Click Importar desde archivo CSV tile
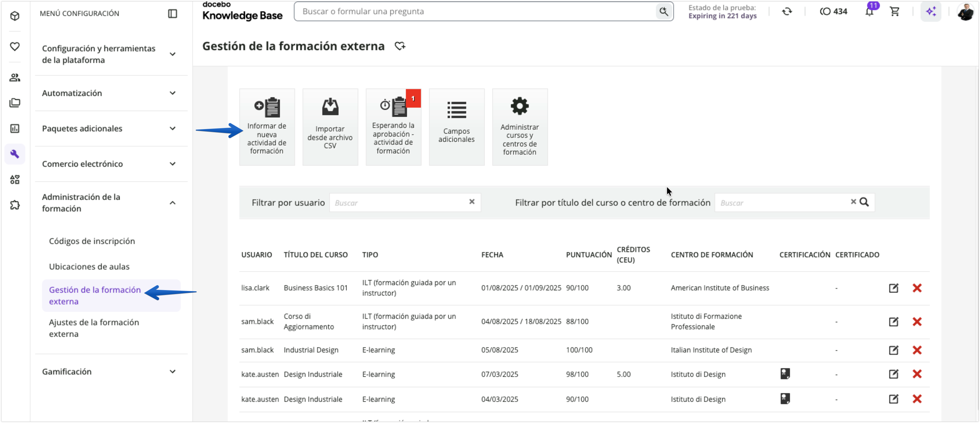 point(330,127)
